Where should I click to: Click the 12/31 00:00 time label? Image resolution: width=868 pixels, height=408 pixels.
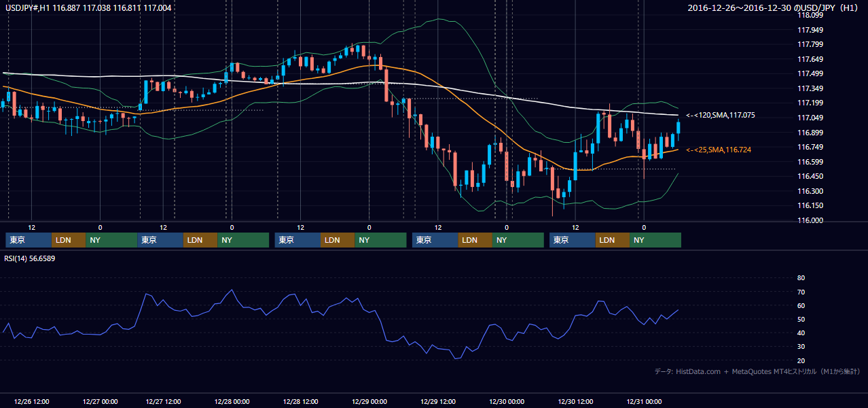tap(644, 401)
